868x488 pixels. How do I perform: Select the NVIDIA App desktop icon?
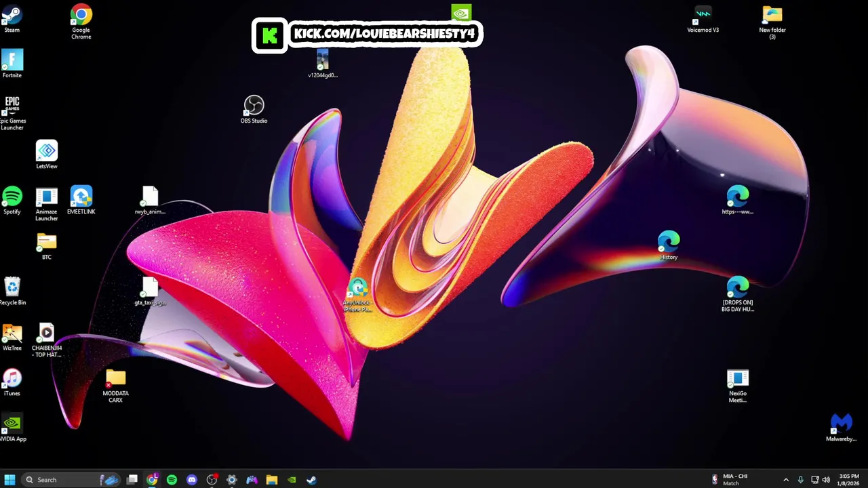(12, 428)
